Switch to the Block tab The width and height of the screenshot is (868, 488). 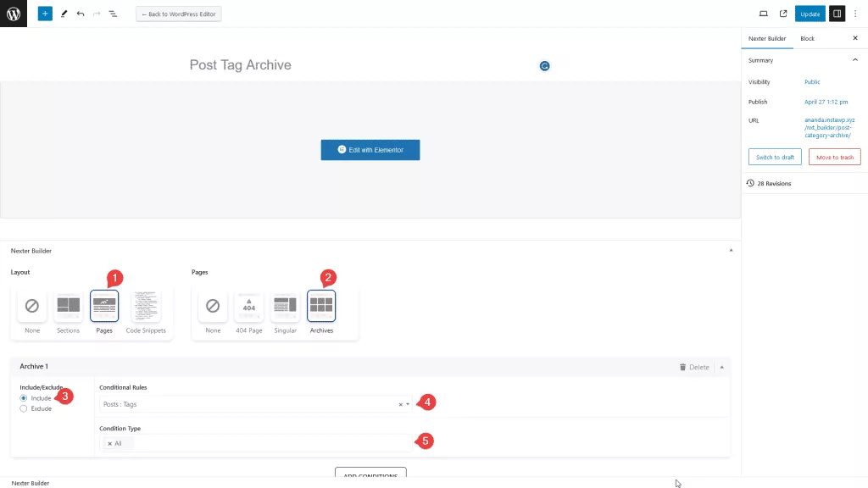pyautogui.click(x=807, y=38)
